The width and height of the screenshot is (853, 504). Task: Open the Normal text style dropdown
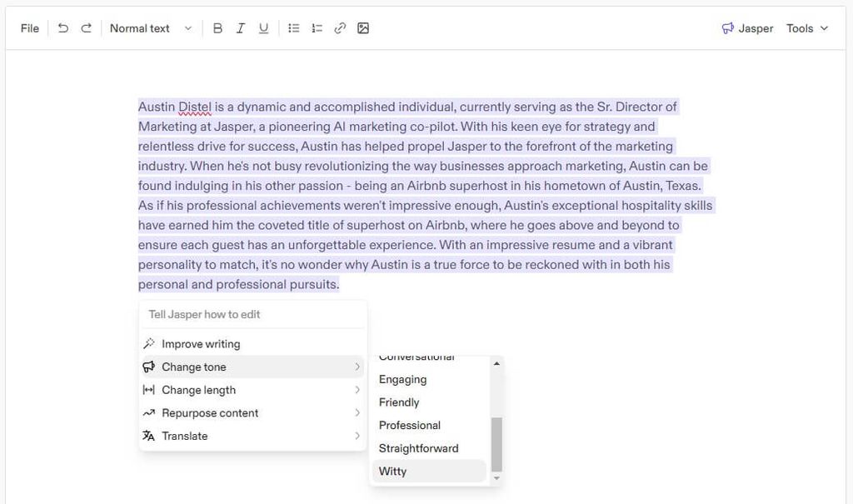click(150, 28)
